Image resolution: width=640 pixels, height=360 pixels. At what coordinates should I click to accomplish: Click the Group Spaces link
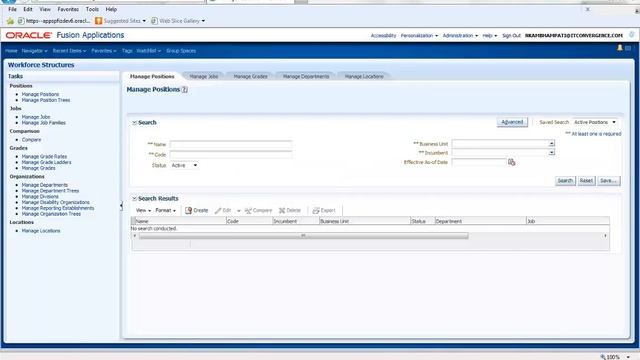181,51
